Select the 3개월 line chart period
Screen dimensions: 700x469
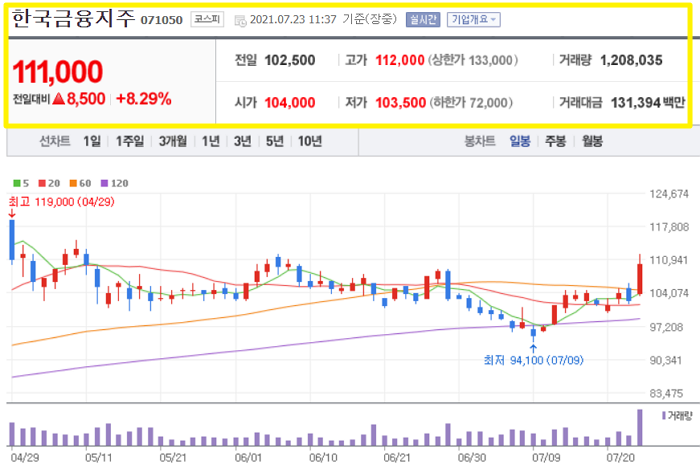173,141
